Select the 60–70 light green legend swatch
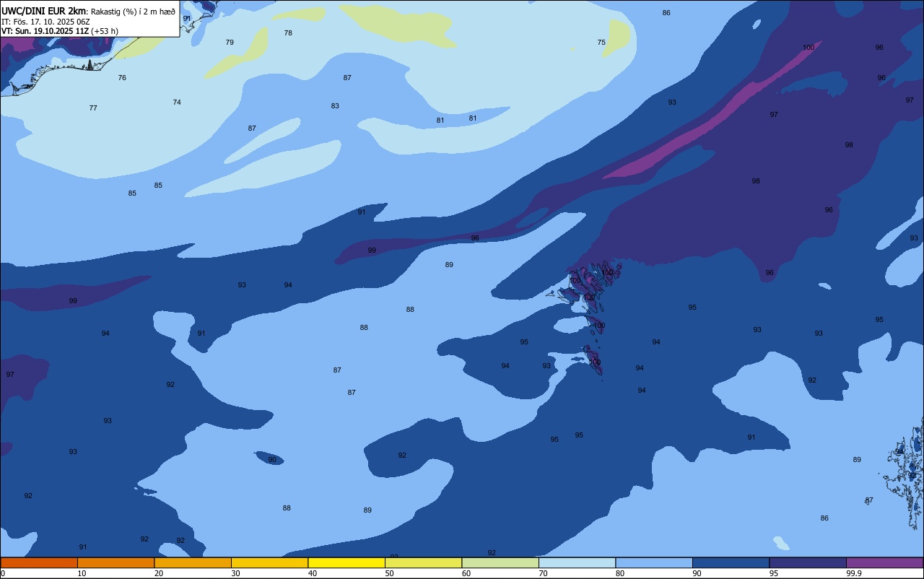 tap(500, 562)
